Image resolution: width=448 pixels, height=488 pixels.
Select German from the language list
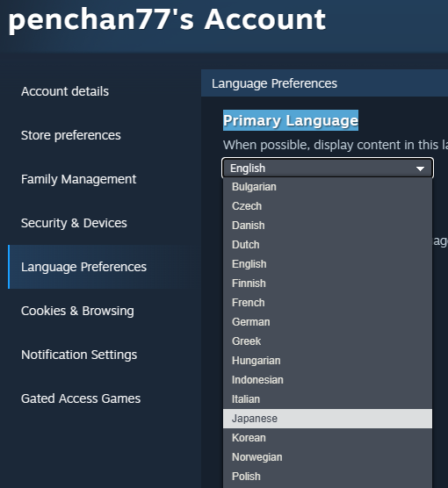click(x=328, y=322)
